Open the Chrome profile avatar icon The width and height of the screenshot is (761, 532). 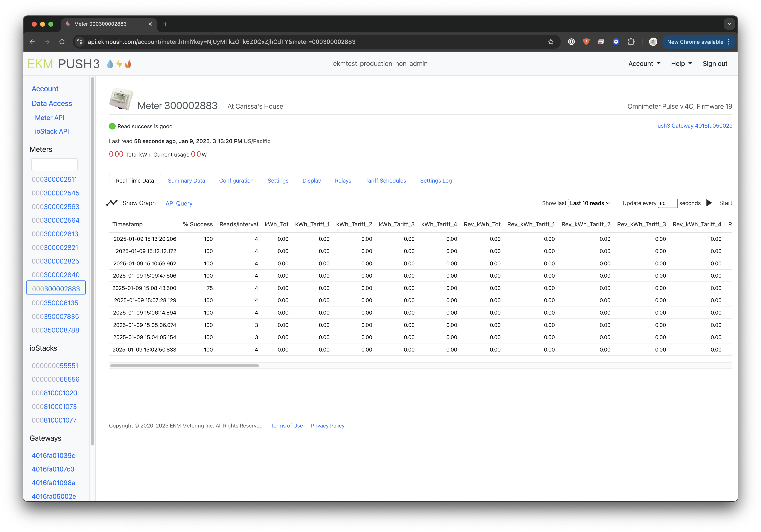tap(653, 42)
